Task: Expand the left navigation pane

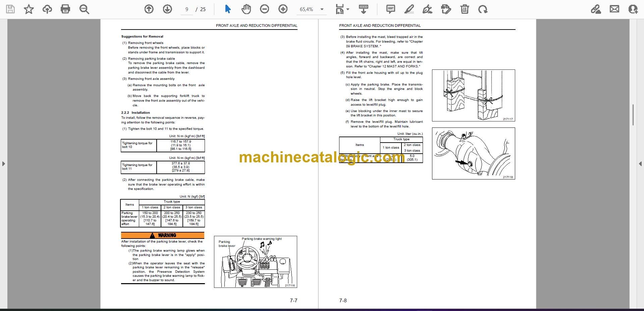Action: pyautogui.click(x=3, y=164)
